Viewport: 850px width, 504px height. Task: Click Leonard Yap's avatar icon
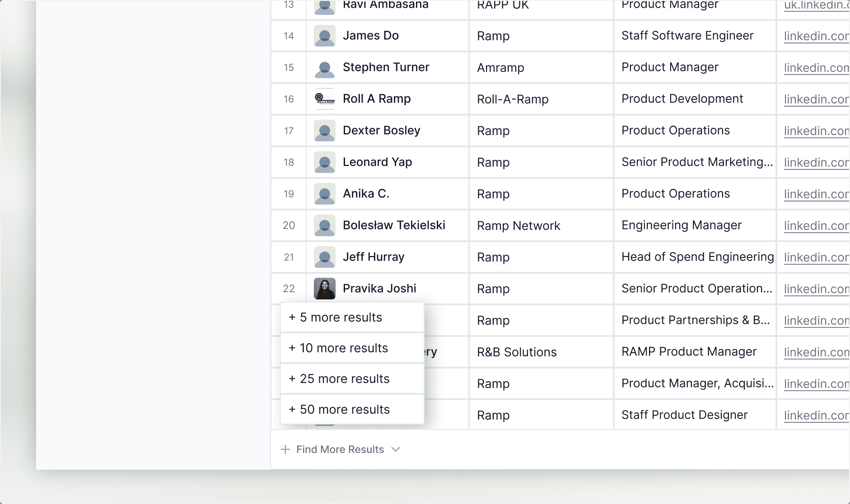tap(324, 162)
